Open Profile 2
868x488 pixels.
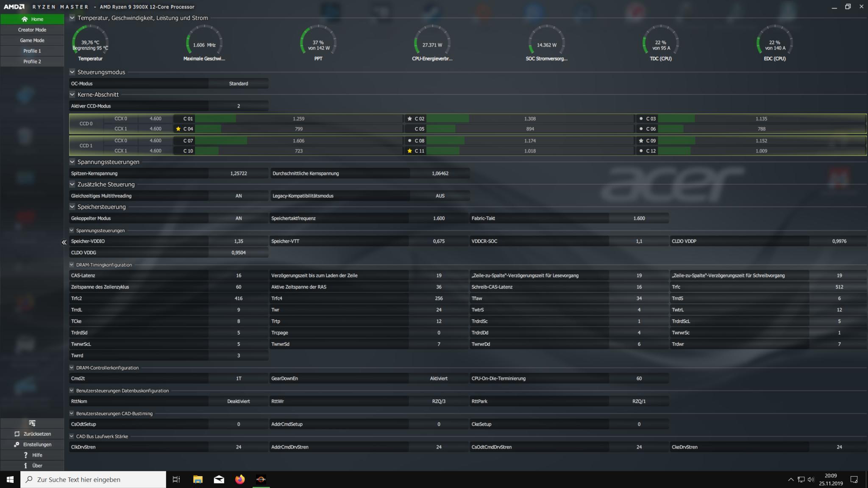tap(32, 61)
